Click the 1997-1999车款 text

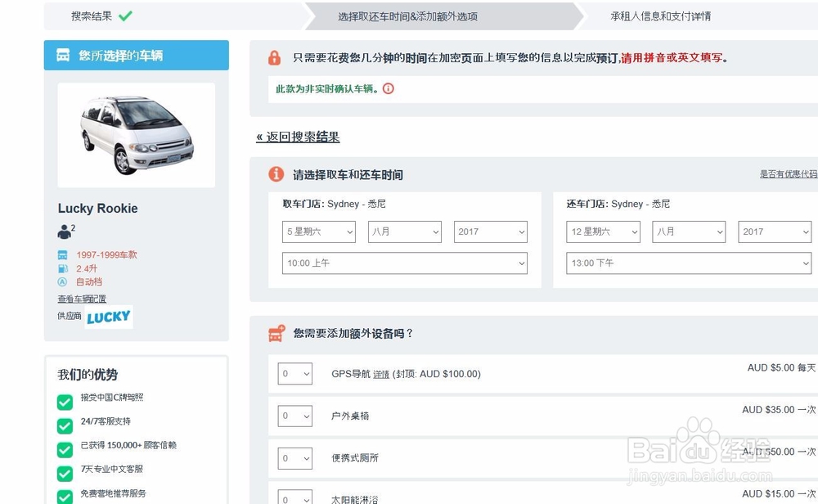[106, 254]
